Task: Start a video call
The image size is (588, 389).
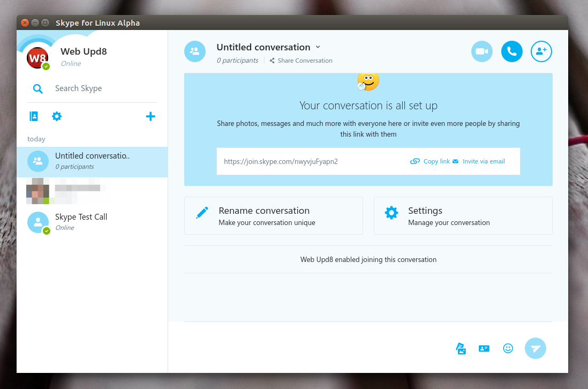Action: tap(481, 51)
